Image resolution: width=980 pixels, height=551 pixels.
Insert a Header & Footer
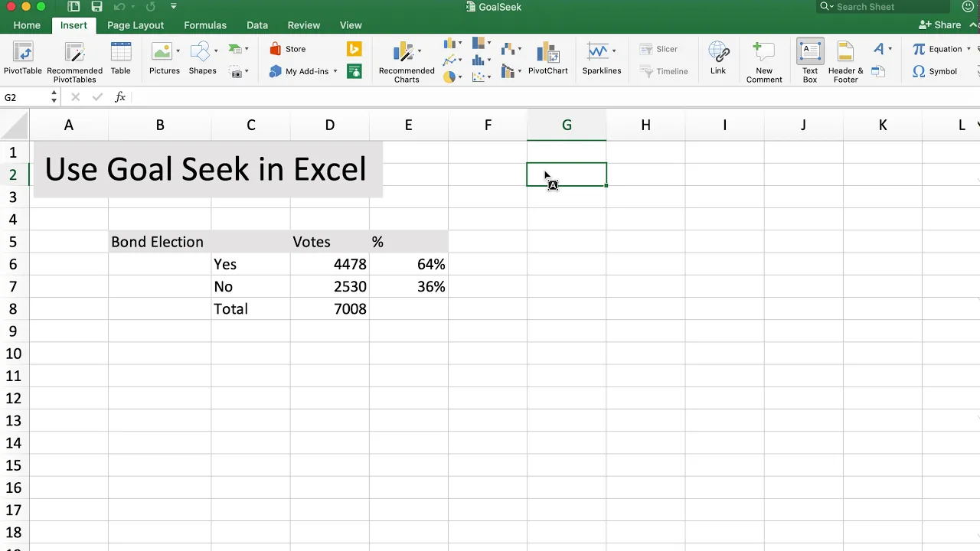click(x=845, y=61)
